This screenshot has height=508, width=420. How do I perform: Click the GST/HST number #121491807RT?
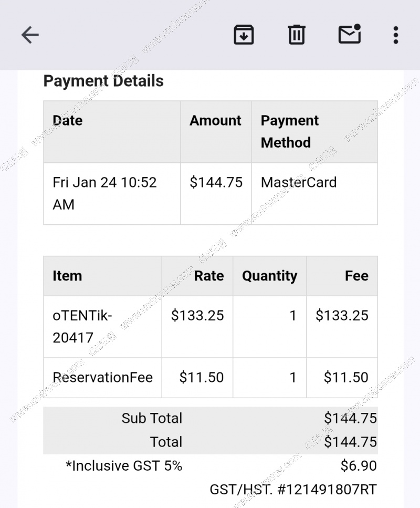(x=328, y=489)
